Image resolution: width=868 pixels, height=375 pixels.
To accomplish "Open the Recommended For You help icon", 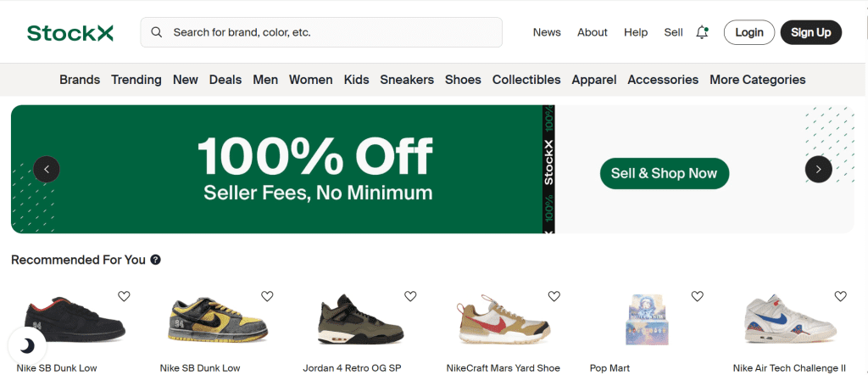I will pos(156,260).
